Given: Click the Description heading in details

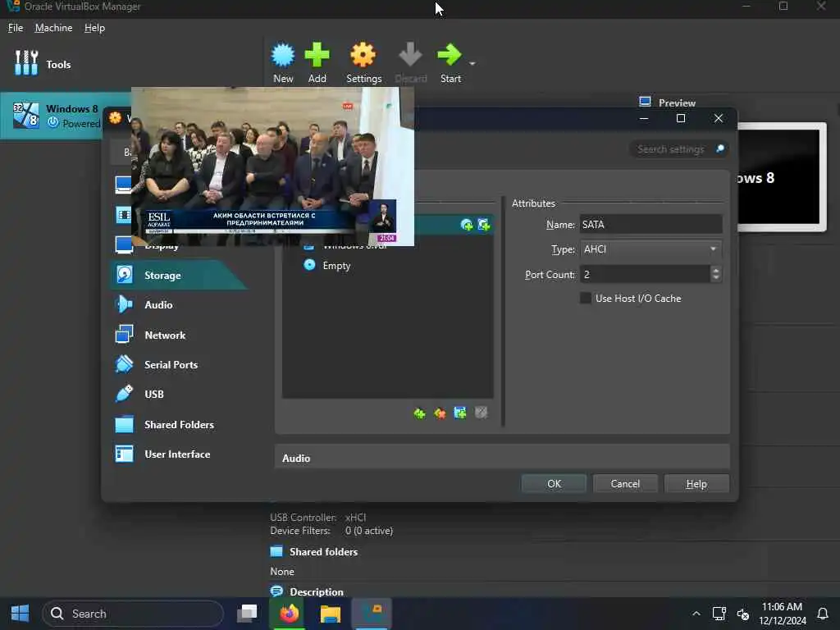Looking at the screenshot, I should tap(316, 592).
